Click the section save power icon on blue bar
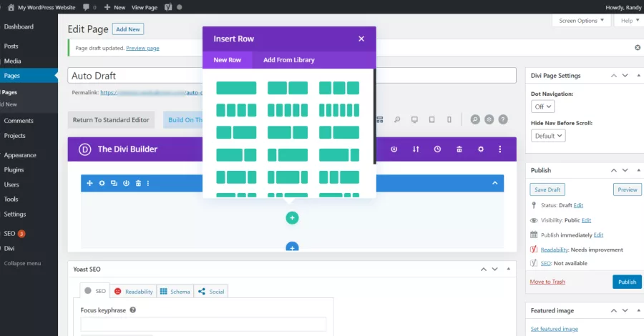 point(126,183)
